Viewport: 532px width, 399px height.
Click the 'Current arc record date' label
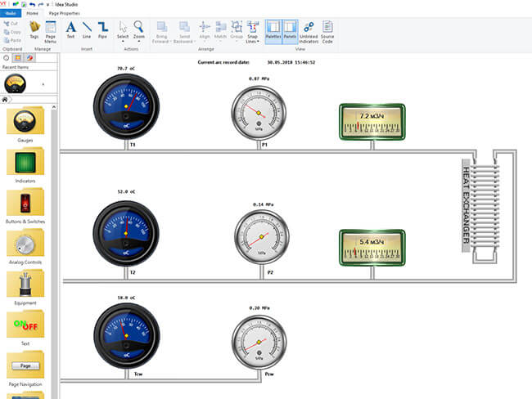223,62
